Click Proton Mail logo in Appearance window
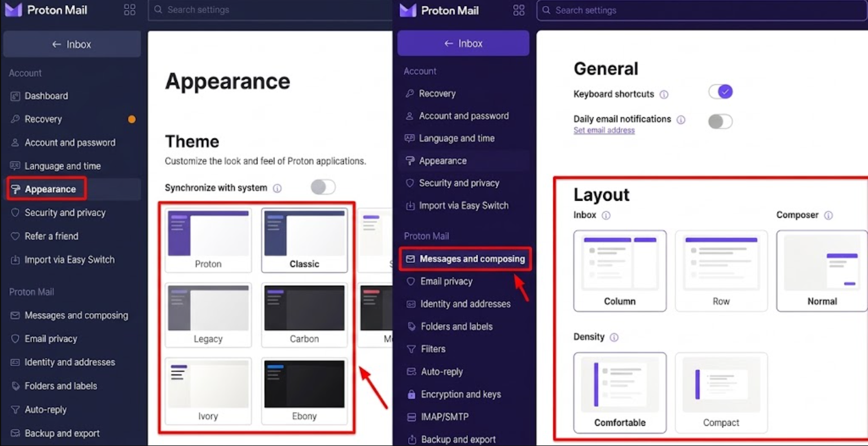 tap(46, 10)
